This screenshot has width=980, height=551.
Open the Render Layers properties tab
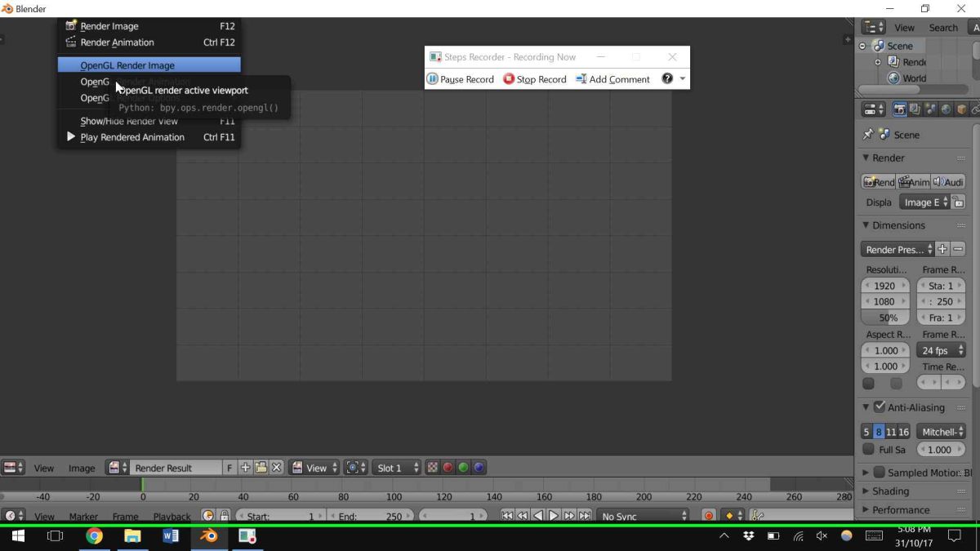click(915, 109)
